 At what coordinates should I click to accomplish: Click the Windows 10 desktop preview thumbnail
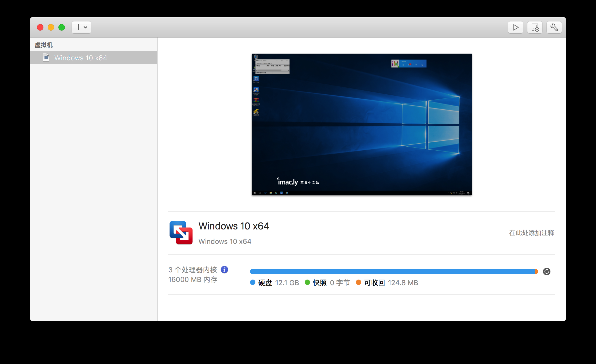coord(362,124)
